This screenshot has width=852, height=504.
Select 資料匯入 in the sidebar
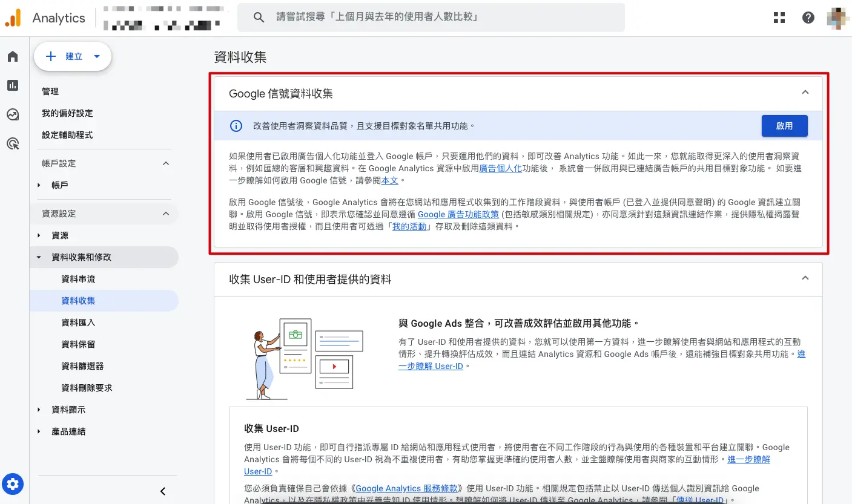(x=78, y=322)
